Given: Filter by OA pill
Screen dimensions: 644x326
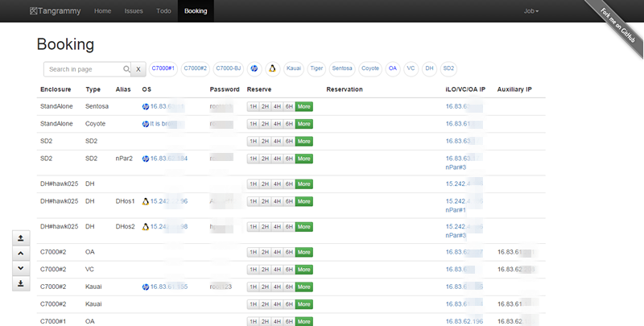Looking at the screenshot, I should 393,68.
